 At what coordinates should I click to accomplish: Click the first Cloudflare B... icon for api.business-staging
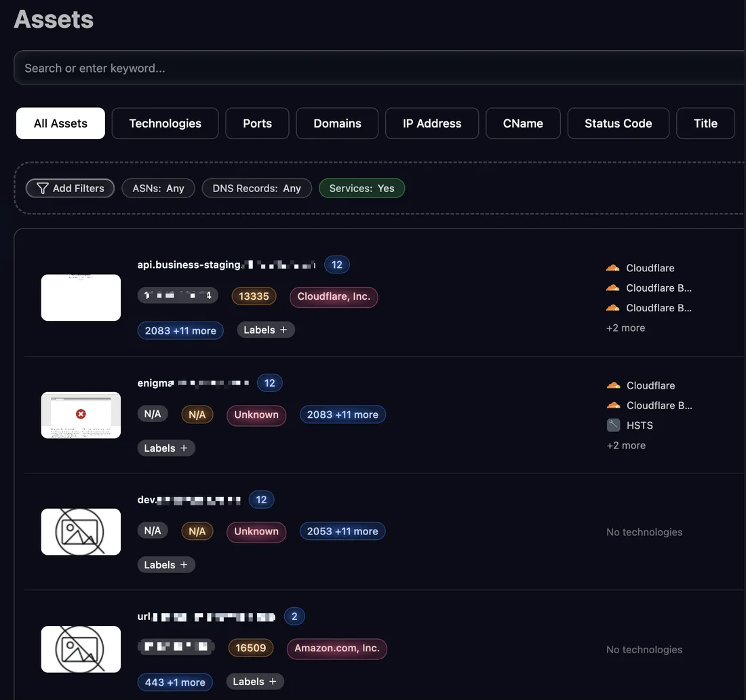613,288
